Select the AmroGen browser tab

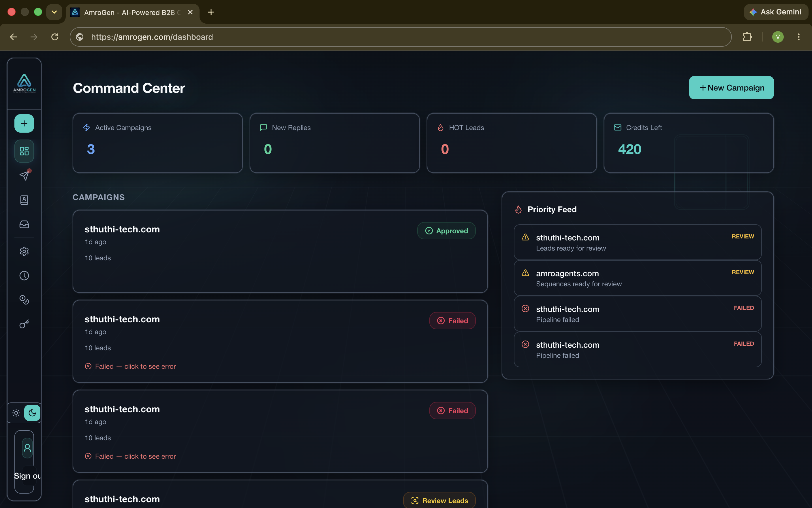(x=132, y=12)
